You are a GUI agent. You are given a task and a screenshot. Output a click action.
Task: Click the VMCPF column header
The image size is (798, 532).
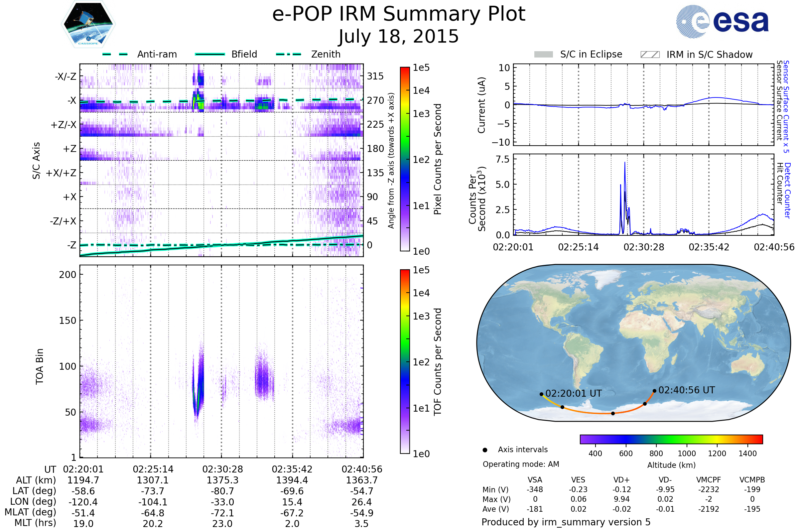pyautogui.click(x=709, y=480)
